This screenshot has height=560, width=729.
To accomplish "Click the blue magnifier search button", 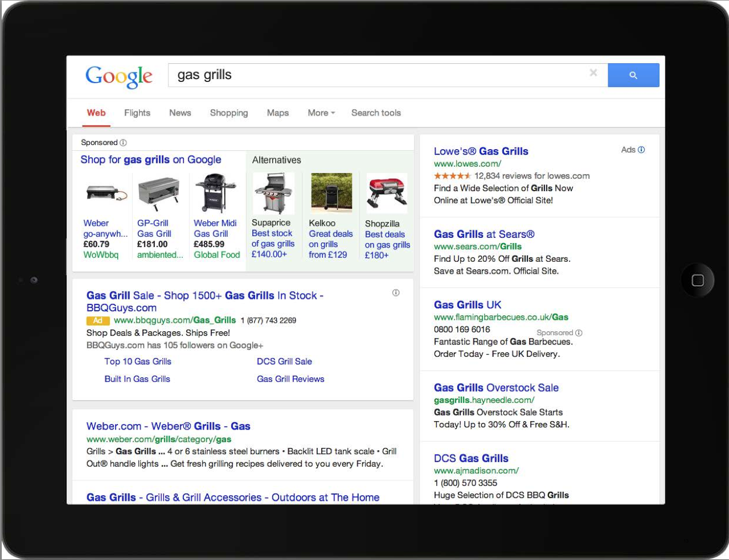I will click(x=633, y=75).
